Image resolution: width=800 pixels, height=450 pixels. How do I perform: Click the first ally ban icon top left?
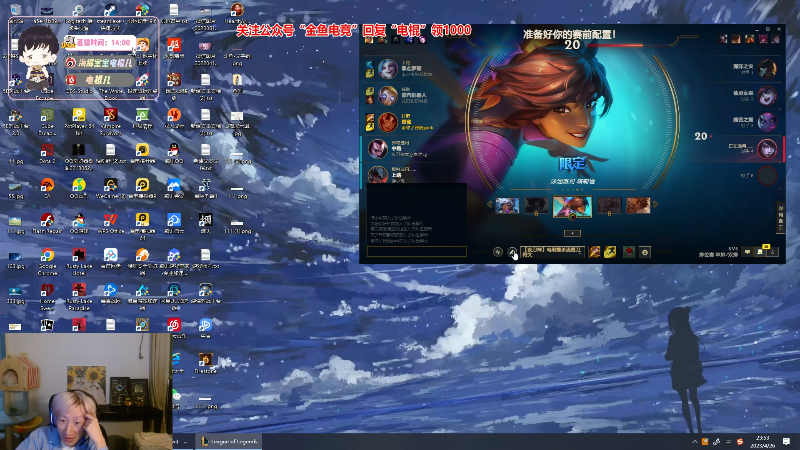[x=369, y=40]
